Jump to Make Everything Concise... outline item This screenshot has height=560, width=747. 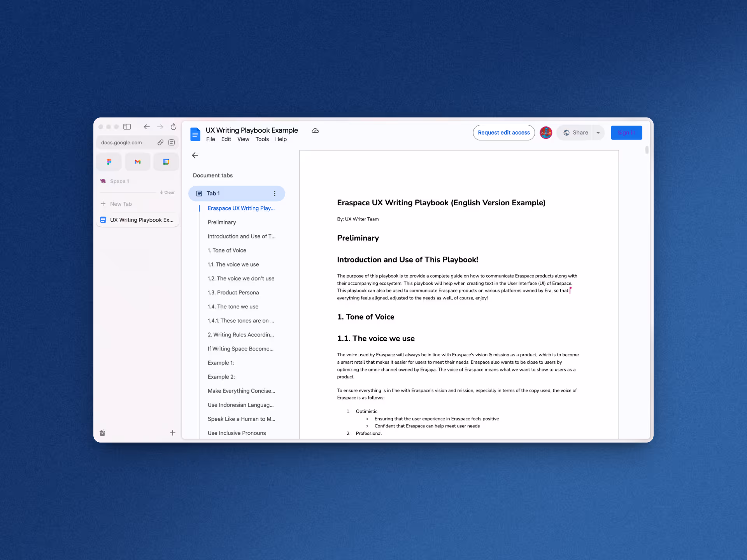point(241,391)
